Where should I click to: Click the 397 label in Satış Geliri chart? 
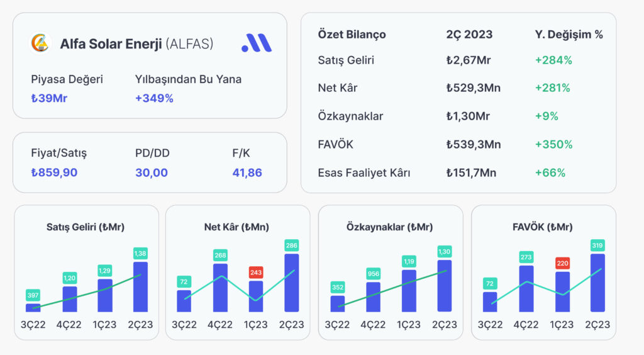coord(33,295)
